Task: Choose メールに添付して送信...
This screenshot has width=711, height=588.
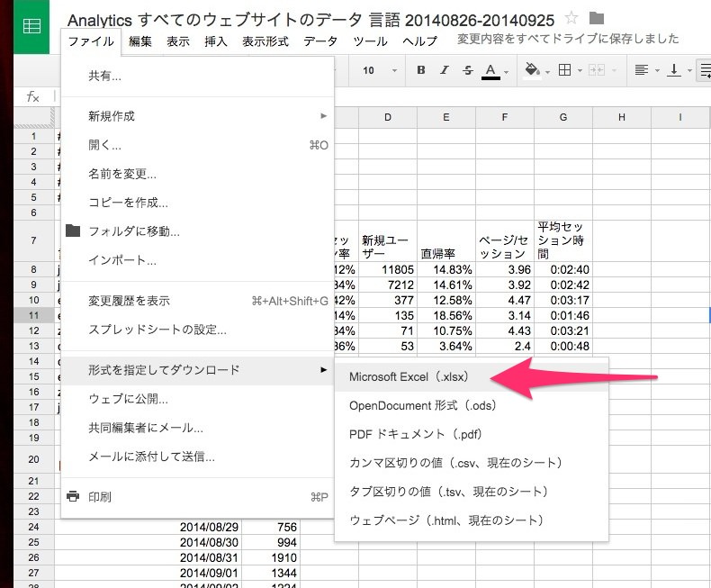Action: [198, 457]
